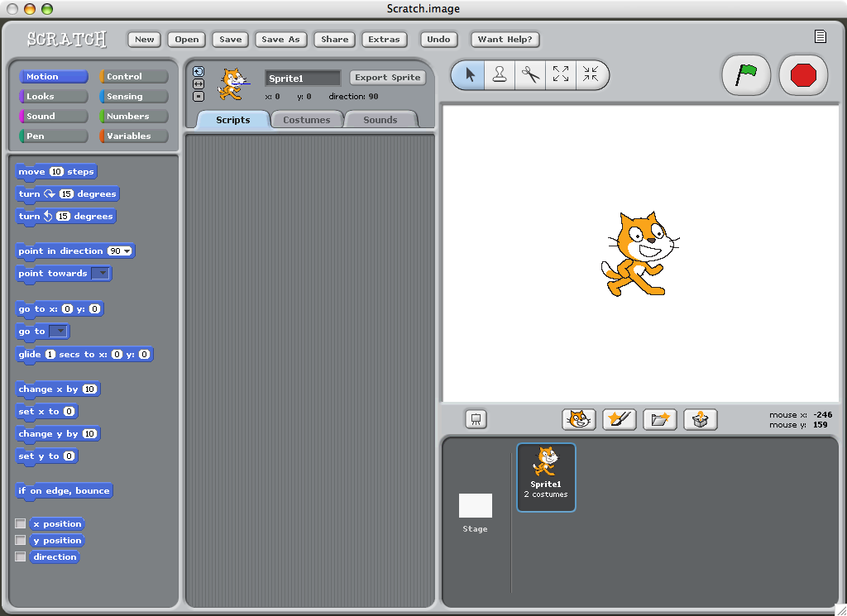
Task: Choose the grow sprite tool
Action: coord(561,74)
